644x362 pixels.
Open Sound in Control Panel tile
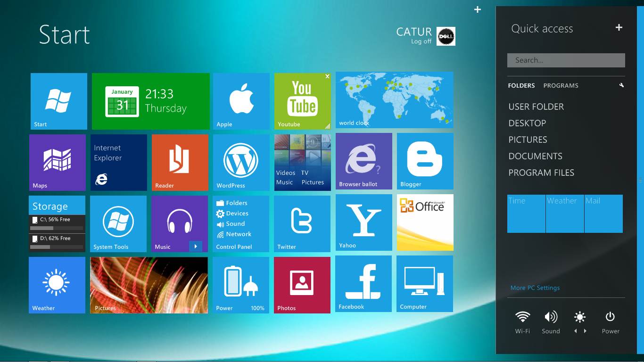pos(231,224)
